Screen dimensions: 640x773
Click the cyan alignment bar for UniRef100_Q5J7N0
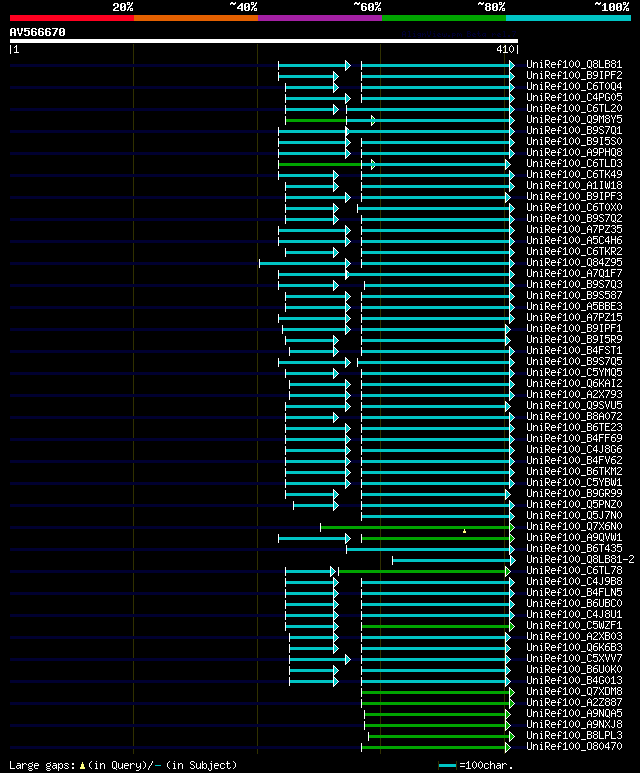[438, 516]
